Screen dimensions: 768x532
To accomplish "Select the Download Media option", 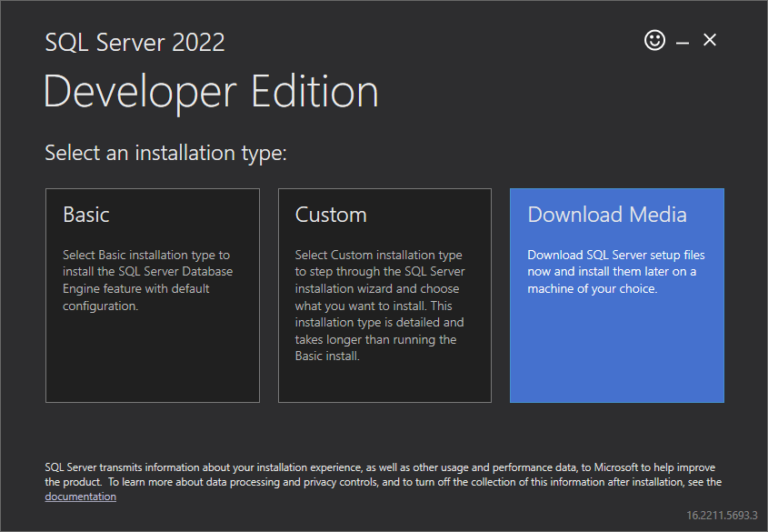I will pyautogui.click(x=617, y=295).
